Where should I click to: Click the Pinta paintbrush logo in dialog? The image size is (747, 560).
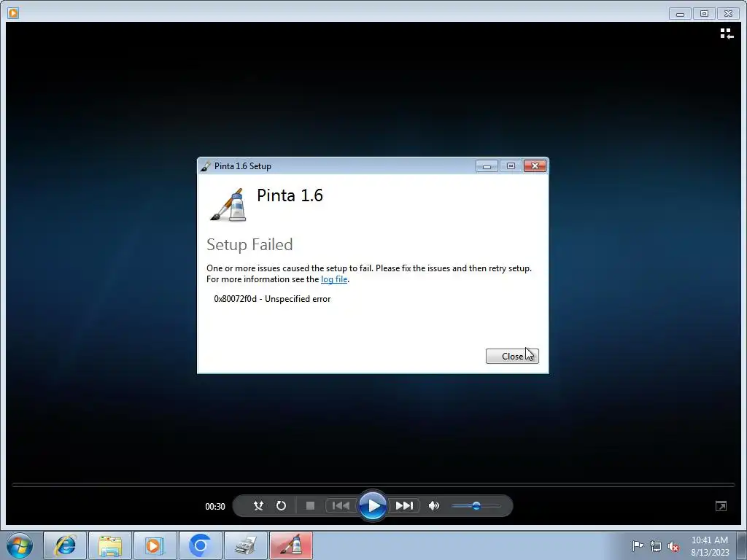click(228, 205)
